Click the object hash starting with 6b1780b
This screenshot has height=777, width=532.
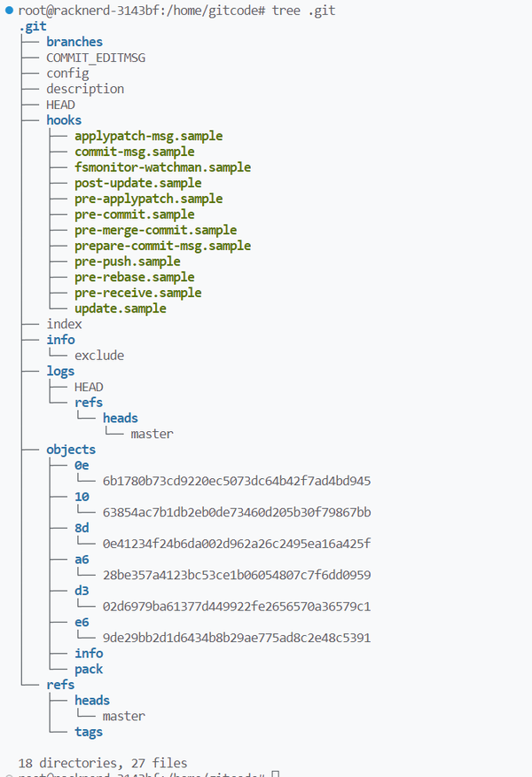236,481
